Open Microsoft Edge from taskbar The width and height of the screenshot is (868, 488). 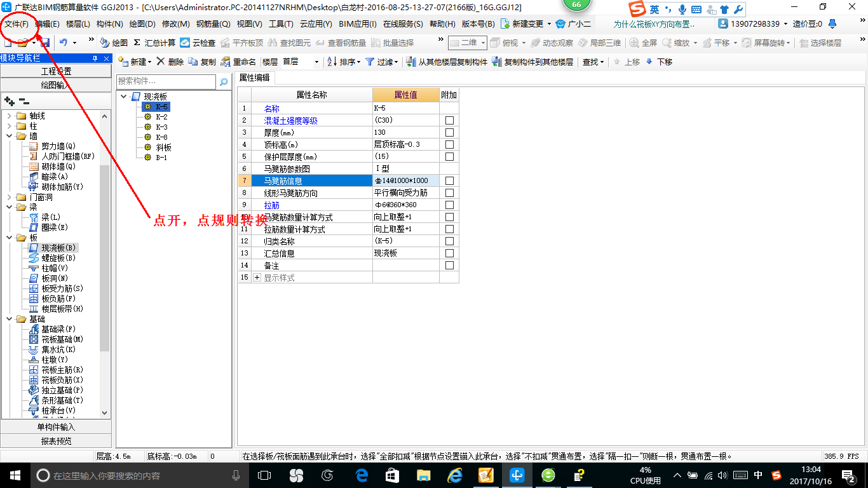[x=362, y=475]
